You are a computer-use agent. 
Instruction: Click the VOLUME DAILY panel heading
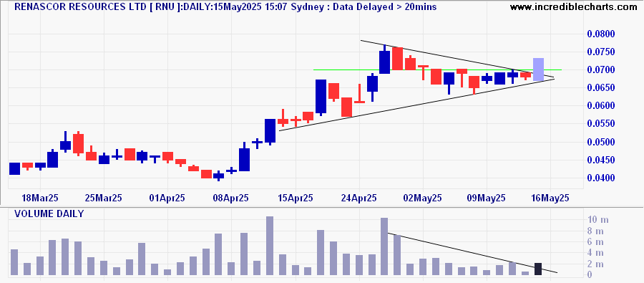49,214
